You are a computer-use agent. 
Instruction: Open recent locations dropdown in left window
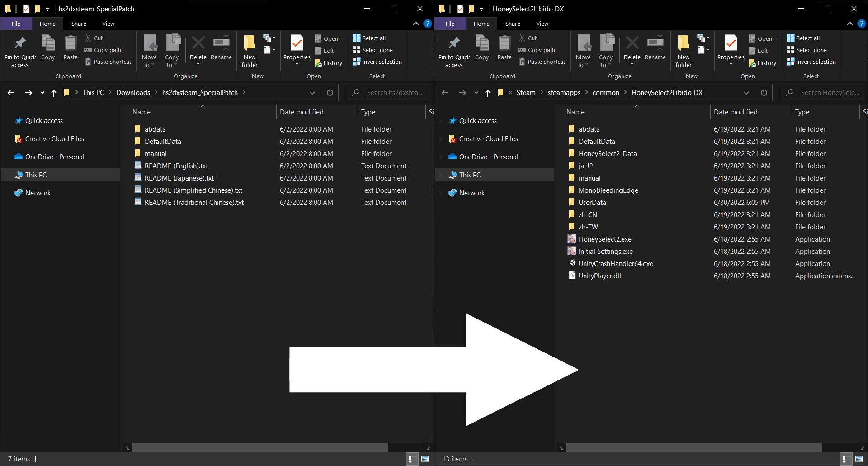(42, 93)
